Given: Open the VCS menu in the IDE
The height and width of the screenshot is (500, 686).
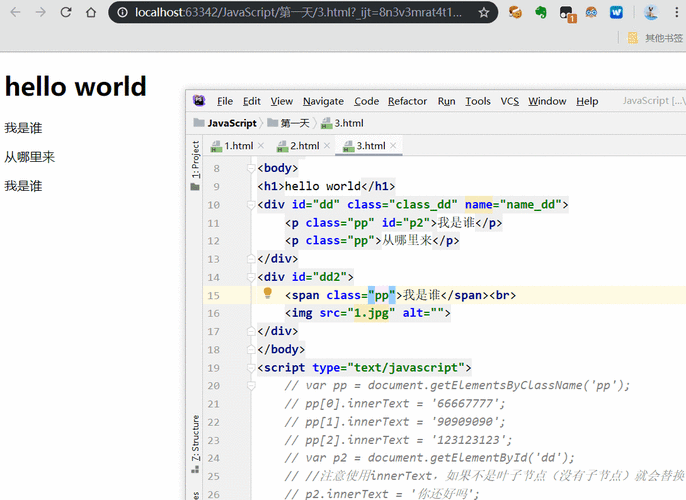Looking at the screenshot, I should click(510, 101).
